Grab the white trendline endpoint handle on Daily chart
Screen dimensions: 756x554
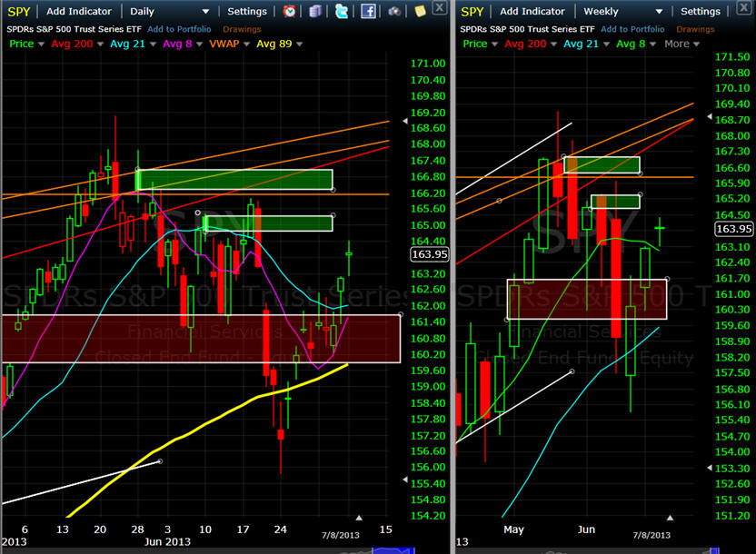coord(160,461)
